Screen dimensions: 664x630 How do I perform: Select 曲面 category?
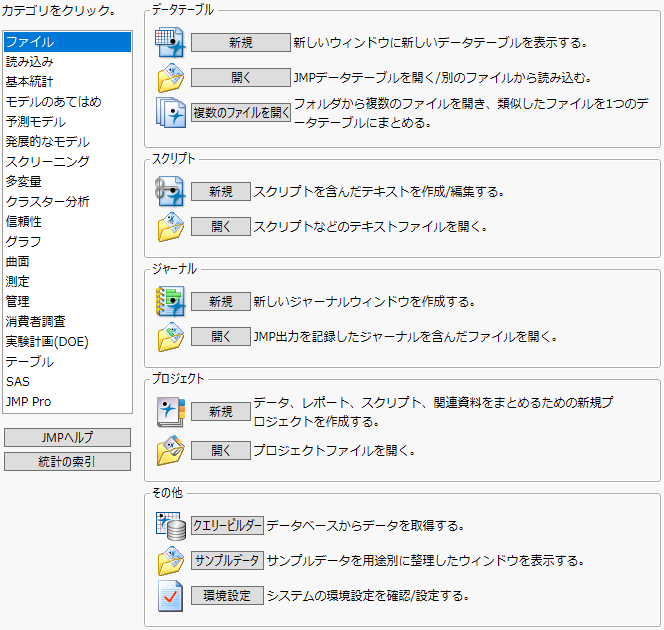tap(67, 262)
